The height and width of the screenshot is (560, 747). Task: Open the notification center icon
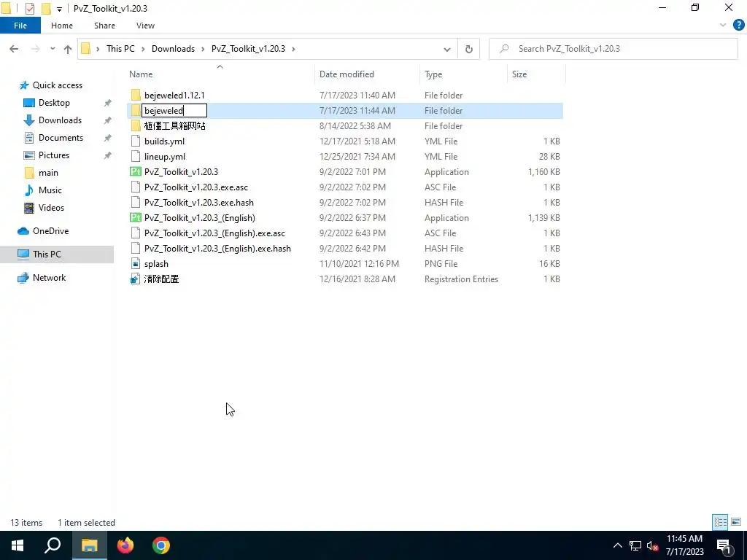724,545
